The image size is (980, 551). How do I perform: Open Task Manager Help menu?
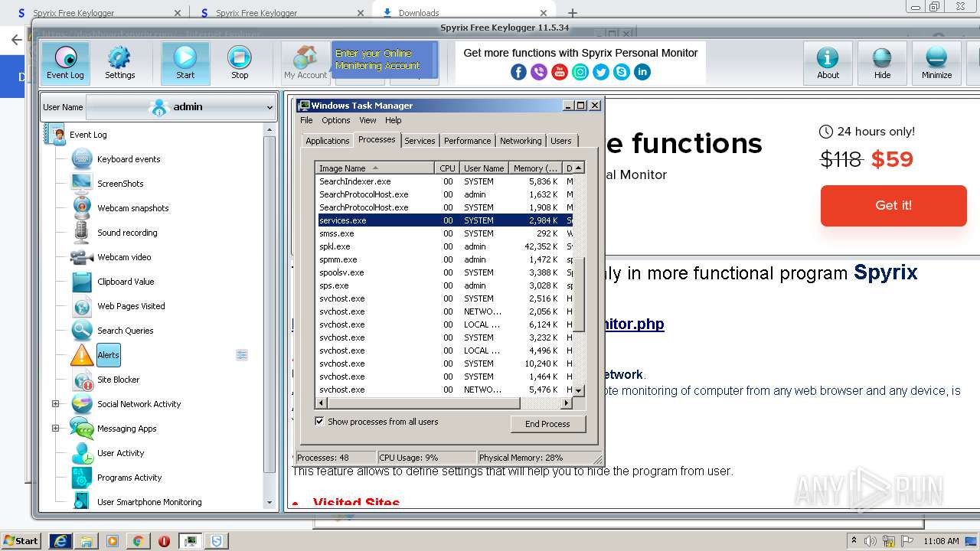[393, 120]
